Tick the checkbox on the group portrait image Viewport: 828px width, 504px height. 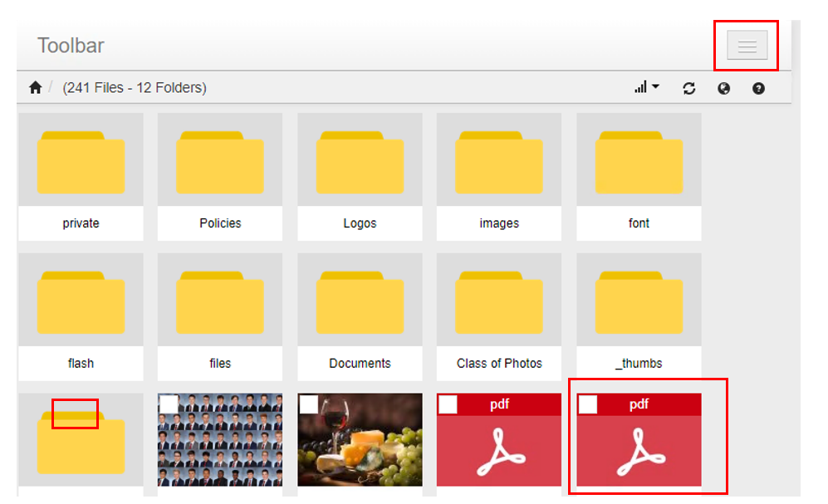(169, 404)
